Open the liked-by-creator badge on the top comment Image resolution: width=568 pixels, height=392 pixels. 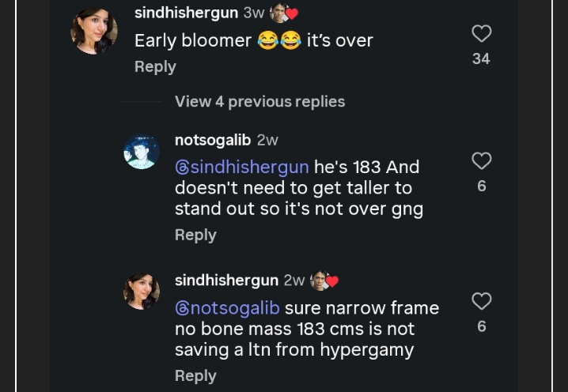[x=284, y=13]
